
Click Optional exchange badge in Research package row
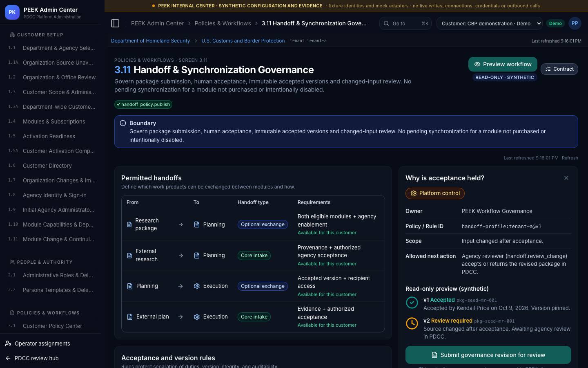263,224
